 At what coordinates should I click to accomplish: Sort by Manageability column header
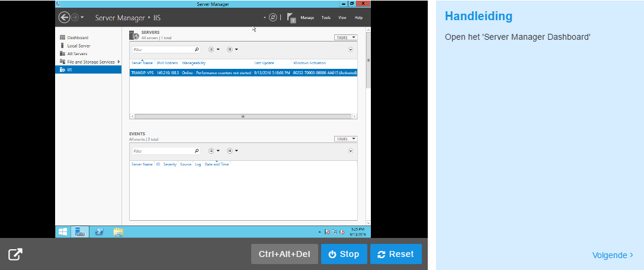tap(194, 63)
